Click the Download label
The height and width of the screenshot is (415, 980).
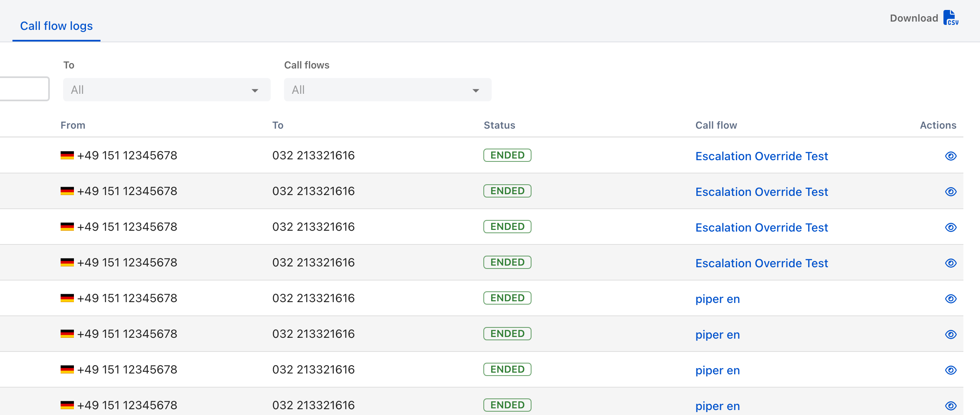[914, 18]
